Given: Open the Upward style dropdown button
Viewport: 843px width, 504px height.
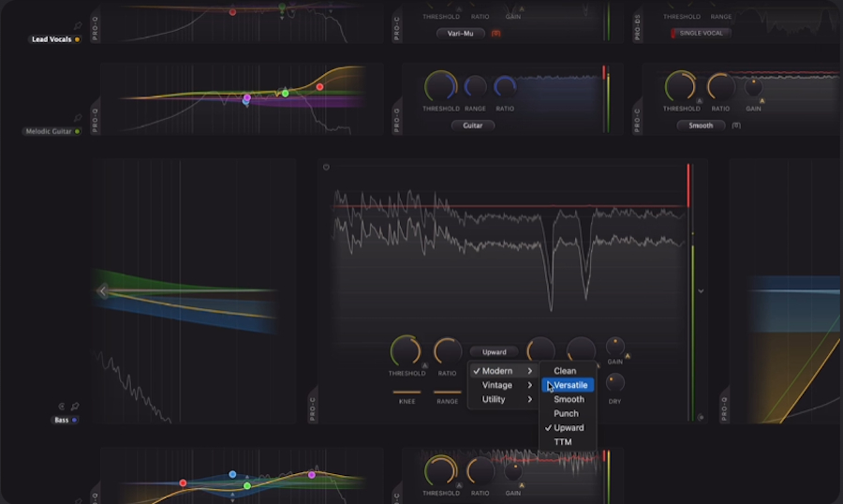Looking at the screenshot, I should point(494,352).
